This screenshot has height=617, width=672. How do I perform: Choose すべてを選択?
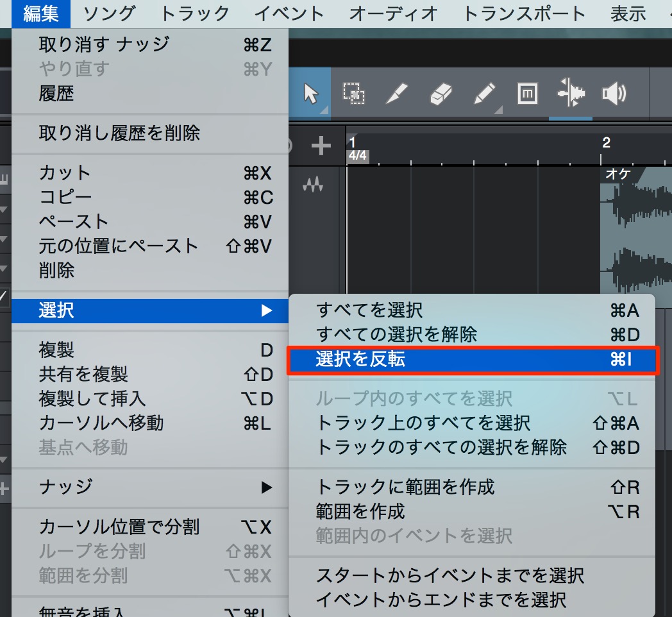472,310
